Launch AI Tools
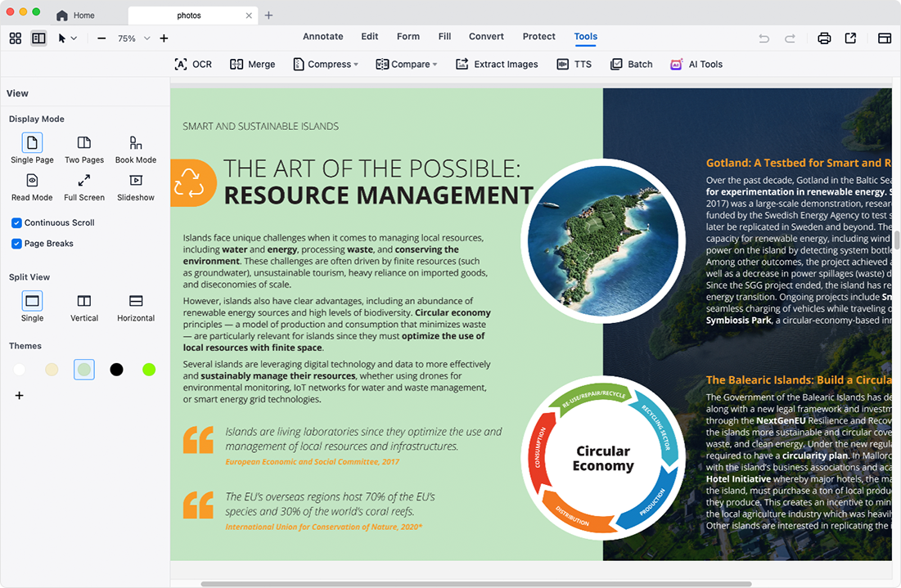The height and width of the screenshot is (588, 901). point(696,65)
